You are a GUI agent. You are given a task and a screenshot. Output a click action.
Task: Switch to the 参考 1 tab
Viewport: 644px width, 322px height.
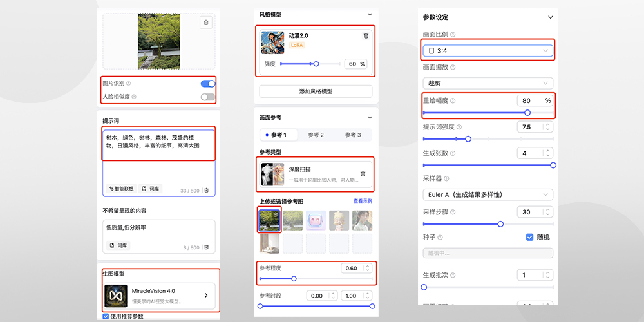pos(278,135)
